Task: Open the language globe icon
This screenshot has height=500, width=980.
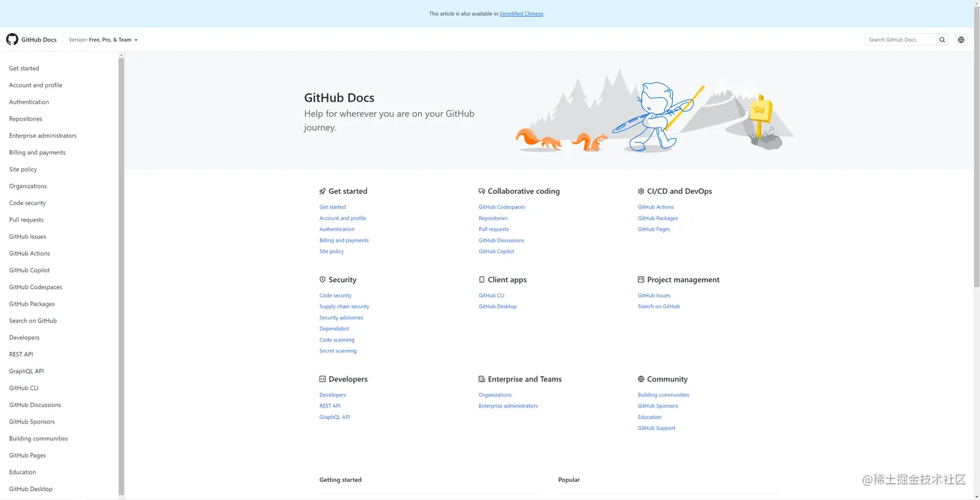Action: click(x=961, y=40)
